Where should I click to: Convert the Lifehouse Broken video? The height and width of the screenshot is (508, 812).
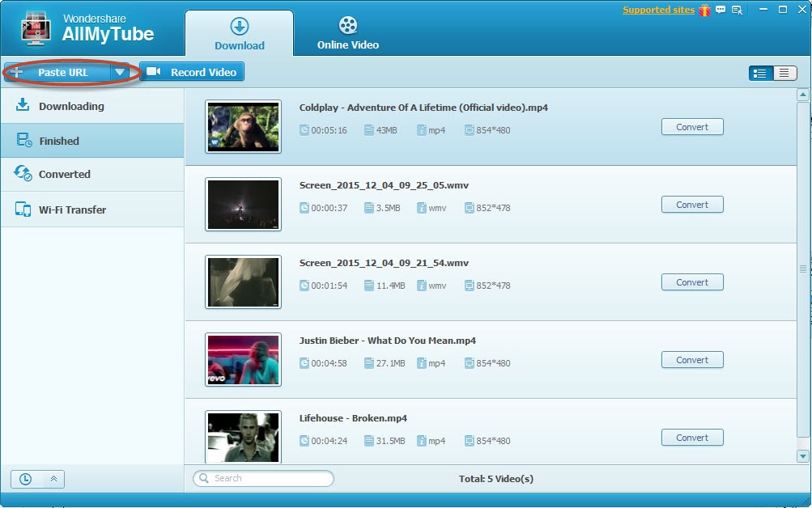pos(692,437)
